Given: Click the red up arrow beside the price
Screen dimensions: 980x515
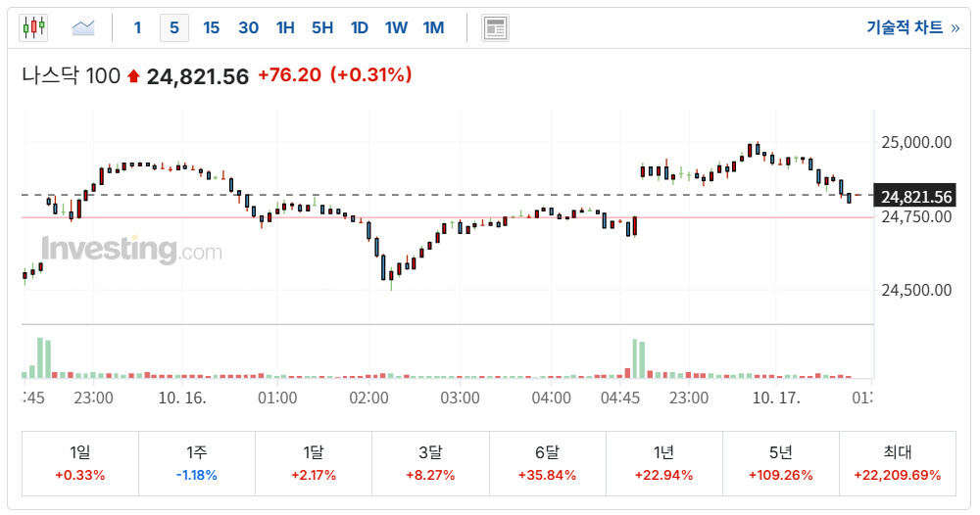Looking at the screenshot, I should 133,76.
